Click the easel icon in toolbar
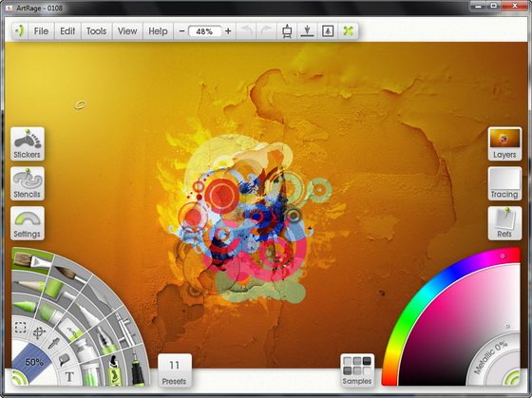532x398 pixels. pos(287,31)
